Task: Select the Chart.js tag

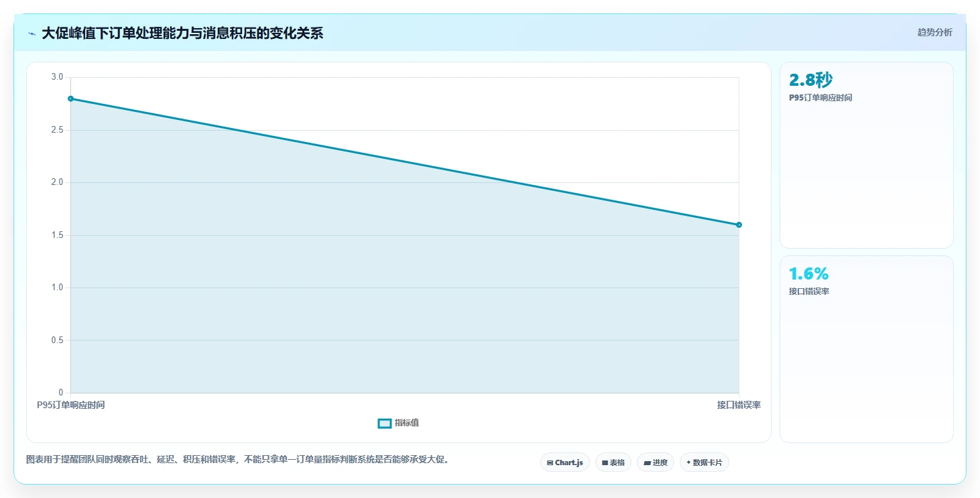Action: point(565,462)
